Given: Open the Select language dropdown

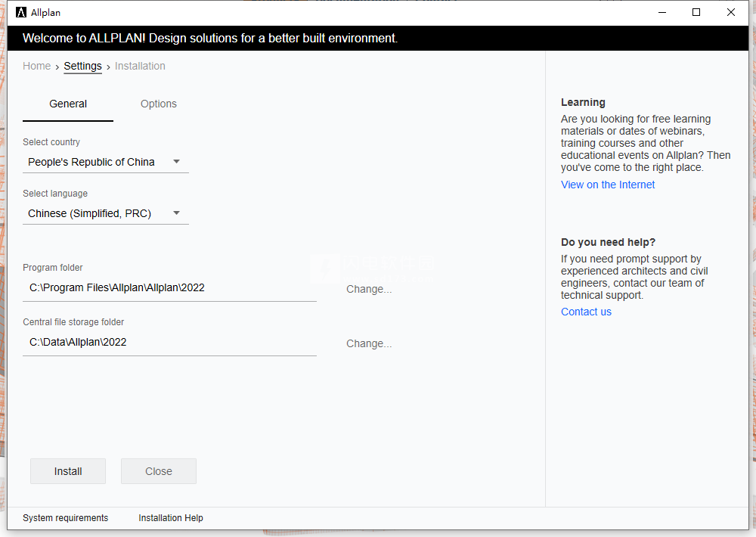Looking at the screenshot, I should pyautogui.click(x=106, y=213).
